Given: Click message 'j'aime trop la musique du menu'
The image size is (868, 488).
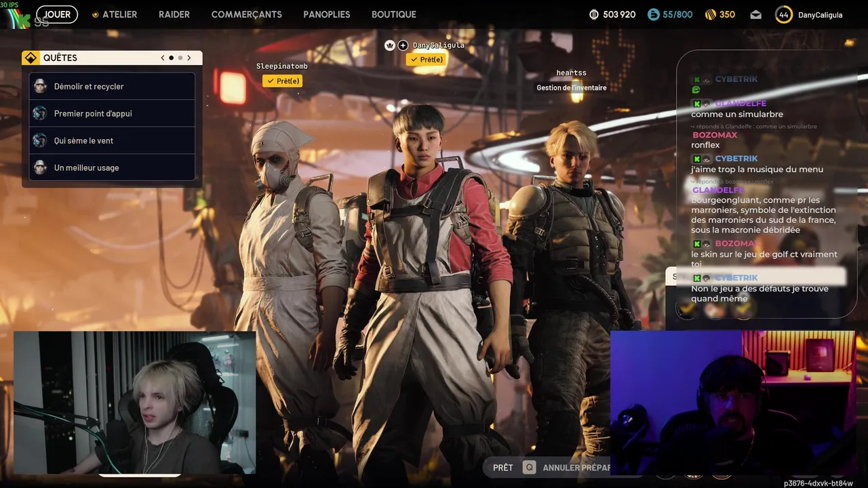Looking at the screenshot, I should pyautogui.click(x=757, y=169).
